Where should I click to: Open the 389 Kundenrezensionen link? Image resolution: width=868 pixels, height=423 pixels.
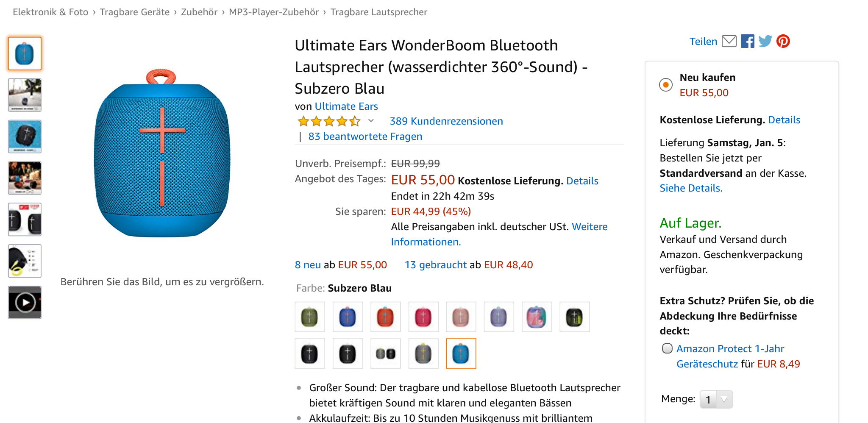click(446, 121)
